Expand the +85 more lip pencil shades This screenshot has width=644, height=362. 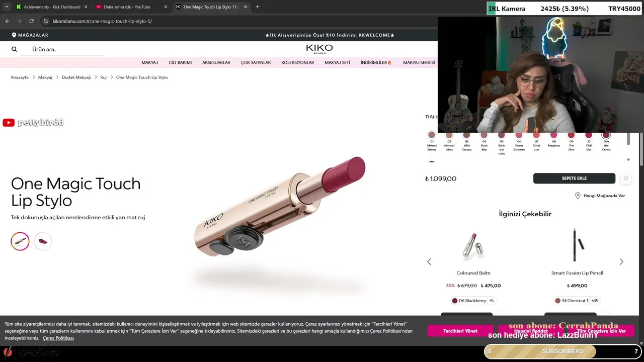[595, 301]
